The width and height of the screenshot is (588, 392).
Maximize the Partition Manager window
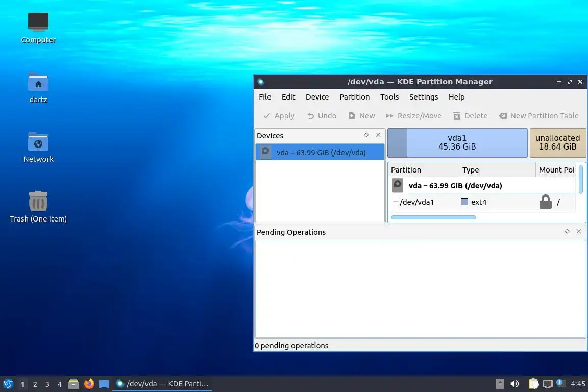[x=569, y=82]
